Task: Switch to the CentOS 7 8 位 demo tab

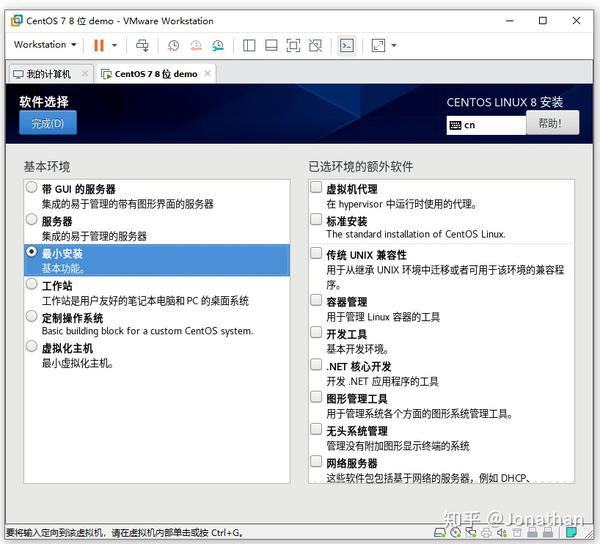Action: coord(156,73)
